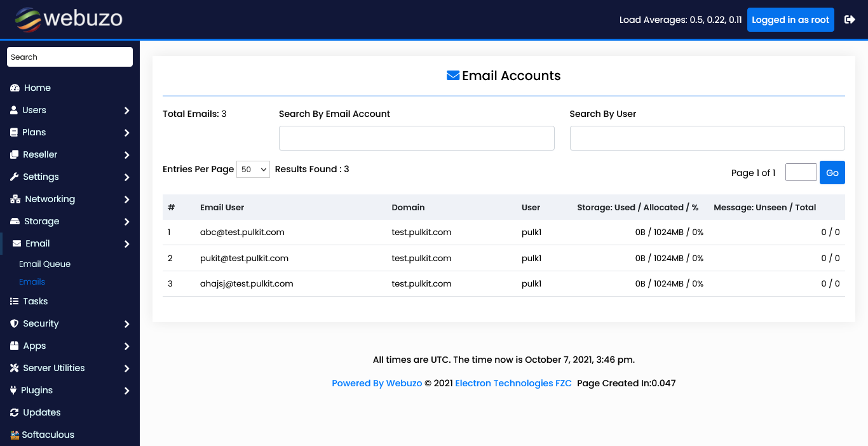Open the Email Queue submenu item
Image resolution: width=868 pixels, height=446 pixels.
(44, 264)
